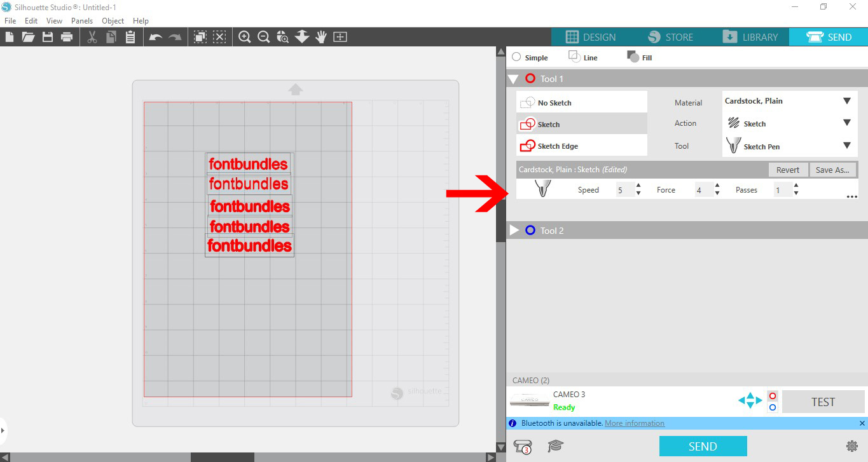This screenshot has width=868, height=462.
Task: Open the Silhouette devices icon with badge 3
Action: pos(523,446)
